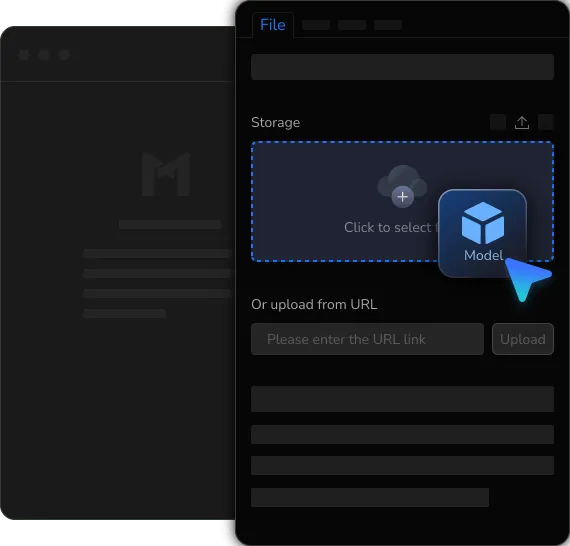Click the blue Model cube icon
Viewport: 570px width, 546px height.
483,223
